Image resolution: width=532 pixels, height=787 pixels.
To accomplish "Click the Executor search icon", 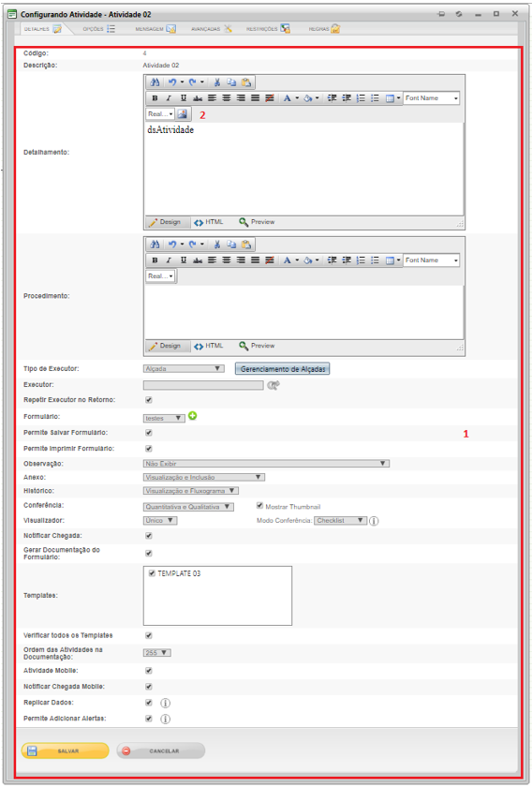I will click(x=273, y=385).
